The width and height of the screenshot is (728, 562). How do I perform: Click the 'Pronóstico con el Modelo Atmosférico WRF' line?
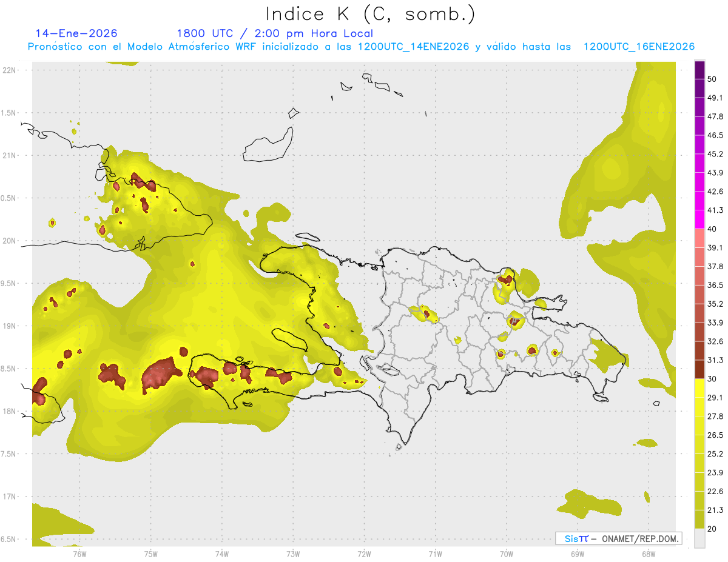point(361,47)
